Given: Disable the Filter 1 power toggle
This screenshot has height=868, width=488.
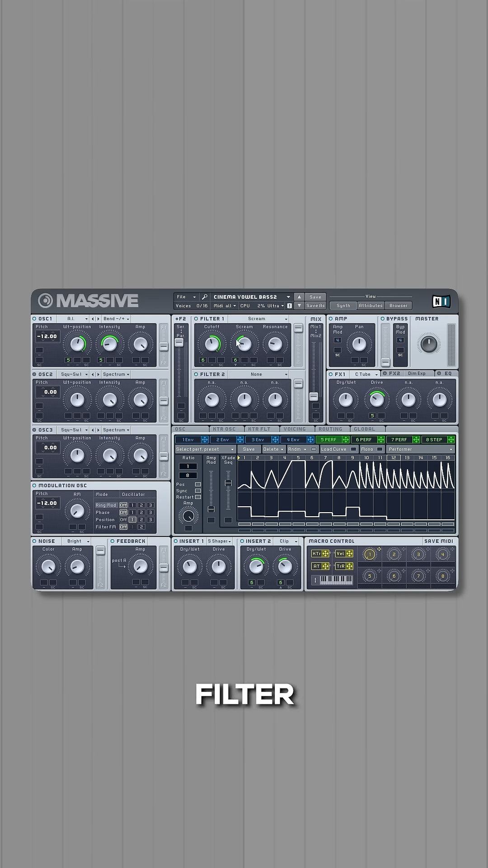Looking at the screenshot, I should (x=196, y=319).
